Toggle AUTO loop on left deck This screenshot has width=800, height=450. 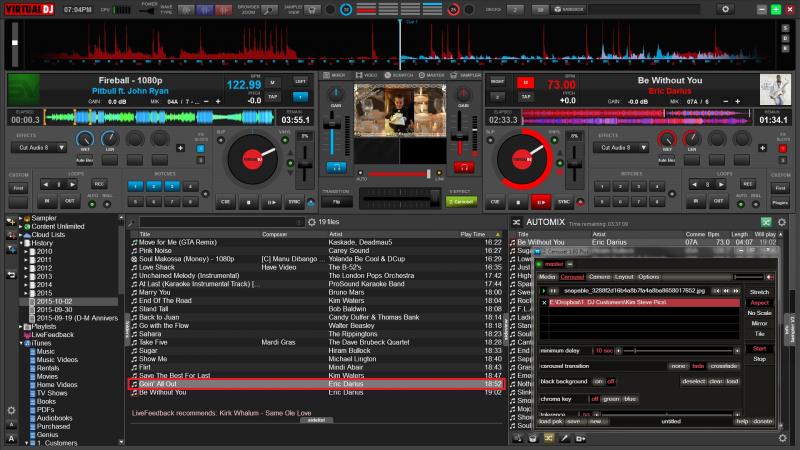(92, 204)
